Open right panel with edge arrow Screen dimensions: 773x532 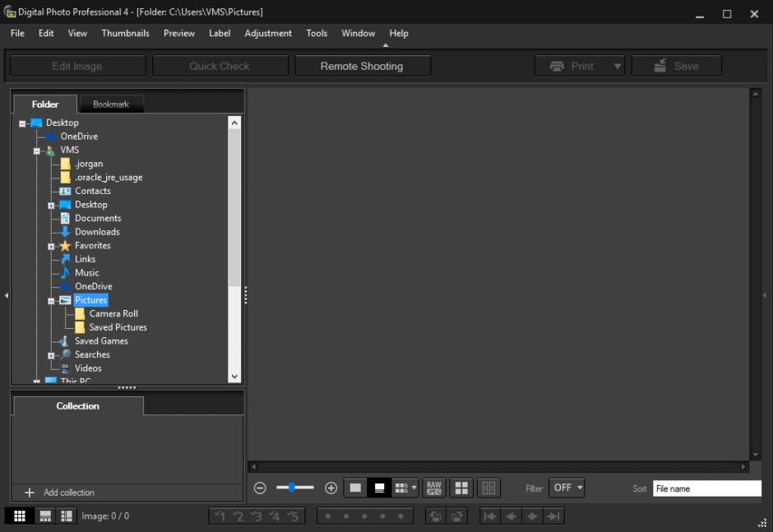pos(765,295)
